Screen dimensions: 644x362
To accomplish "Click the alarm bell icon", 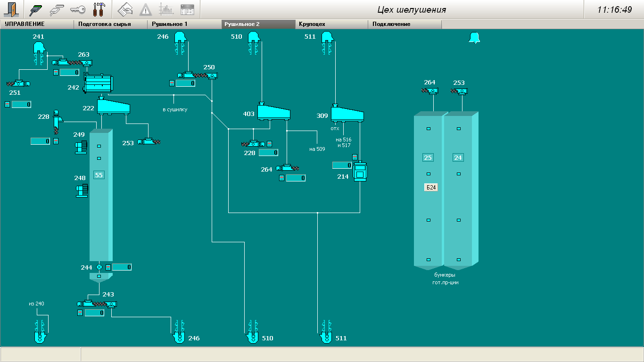I will tap(474, 38).
